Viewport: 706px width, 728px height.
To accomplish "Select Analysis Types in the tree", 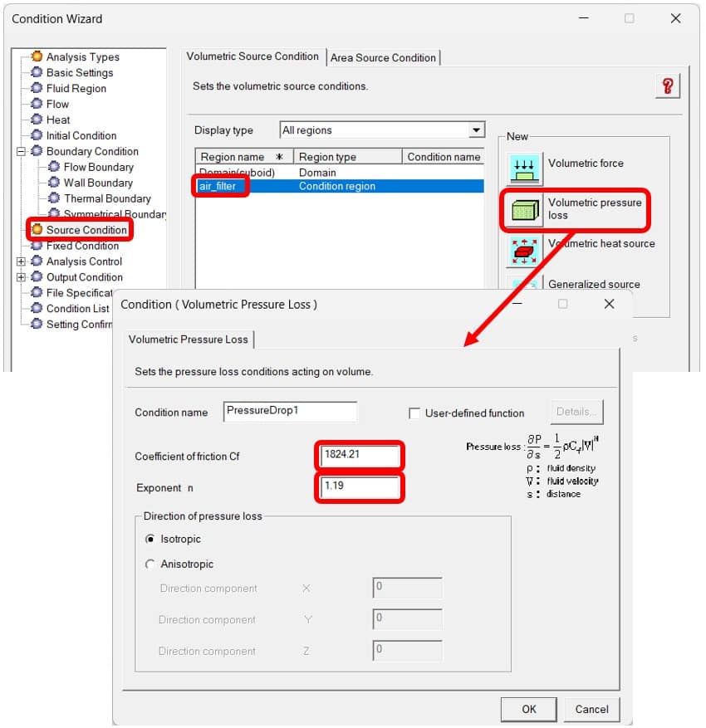I will click(83, 57).
